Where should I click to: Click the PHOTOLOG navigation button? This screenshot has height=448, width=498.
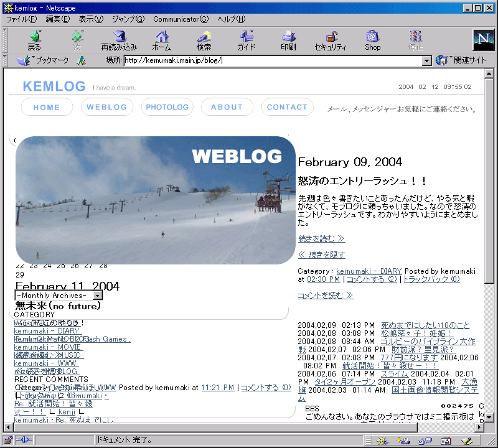pyautogui.click(x=167, y=107)
